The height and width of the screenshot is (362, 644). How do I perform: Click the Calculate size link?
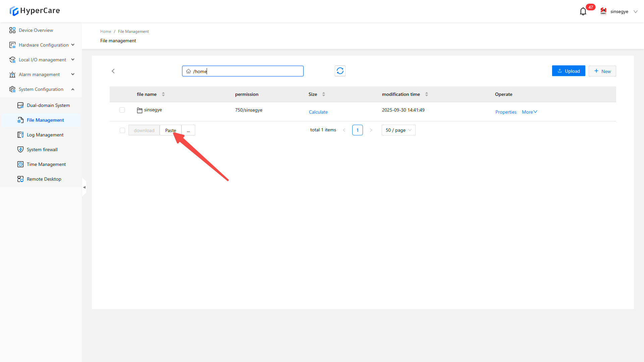[x=318, y=112]
